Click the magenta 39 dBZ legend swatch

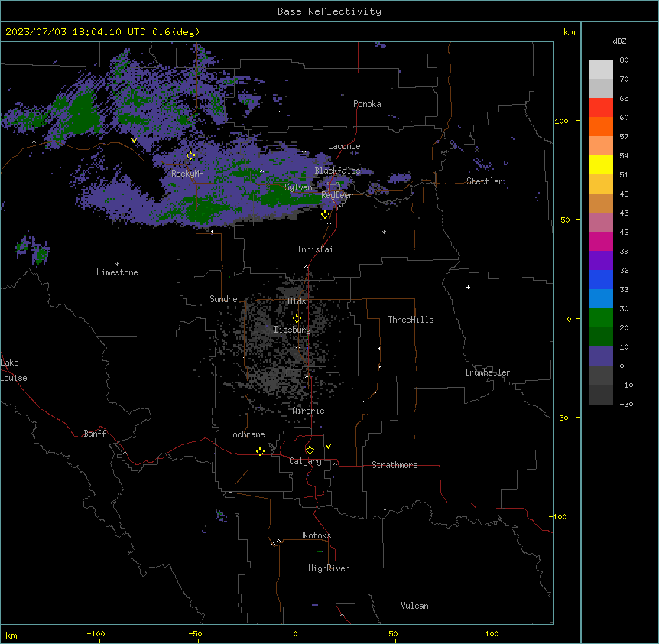[601, 241]
